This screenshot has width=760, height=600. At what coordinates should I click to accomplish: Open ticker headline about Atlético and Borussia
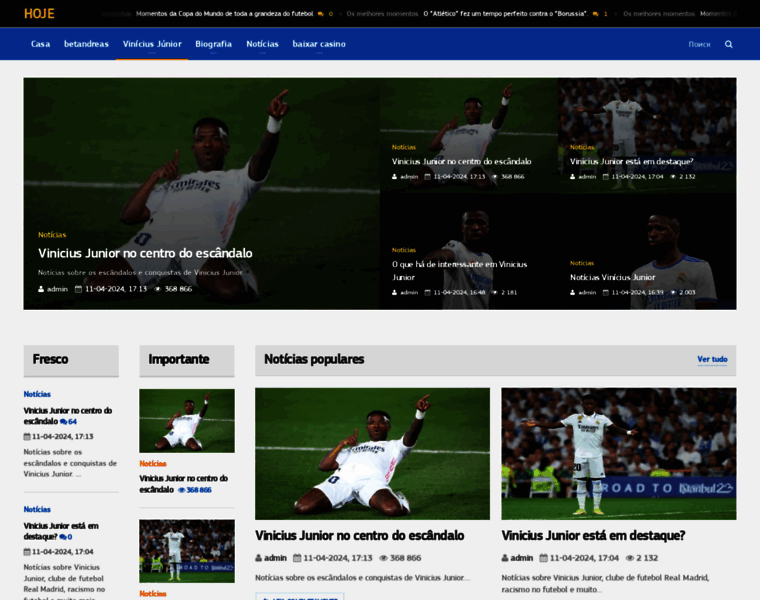point(506,14)
